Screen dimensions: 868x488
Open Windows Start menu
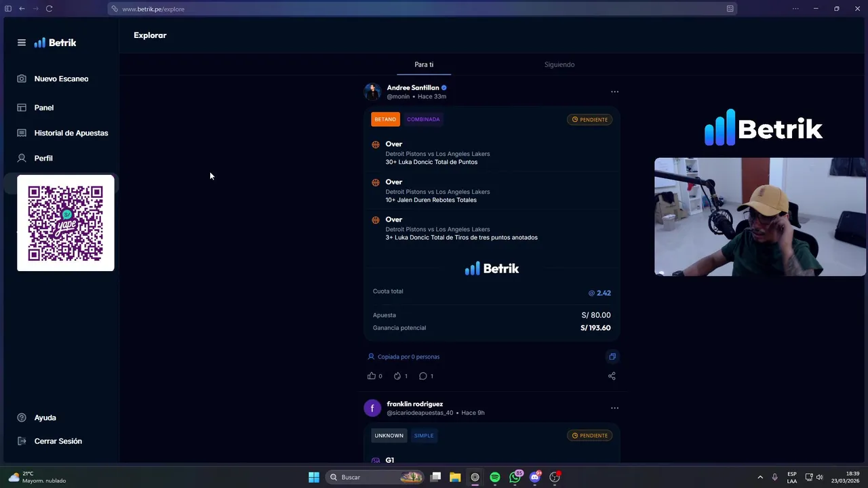pyautogui.click(x=313, y=477)
